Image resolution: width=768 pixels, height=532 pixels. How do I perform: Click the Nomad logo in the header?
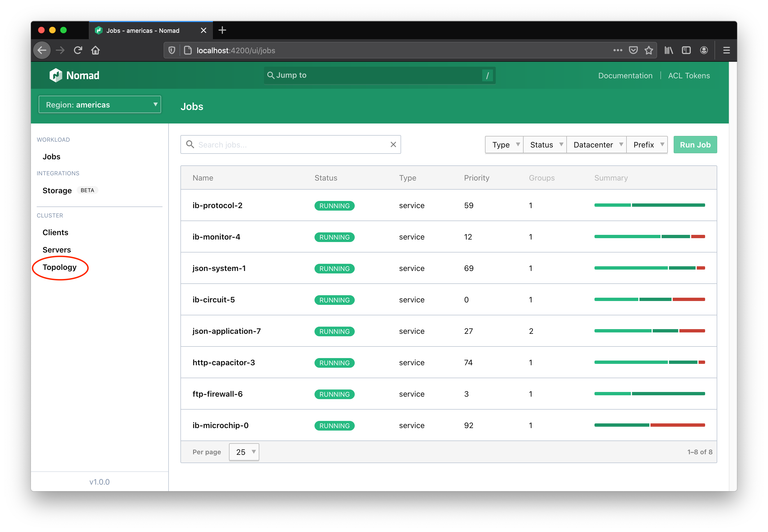tap(74, 75)
